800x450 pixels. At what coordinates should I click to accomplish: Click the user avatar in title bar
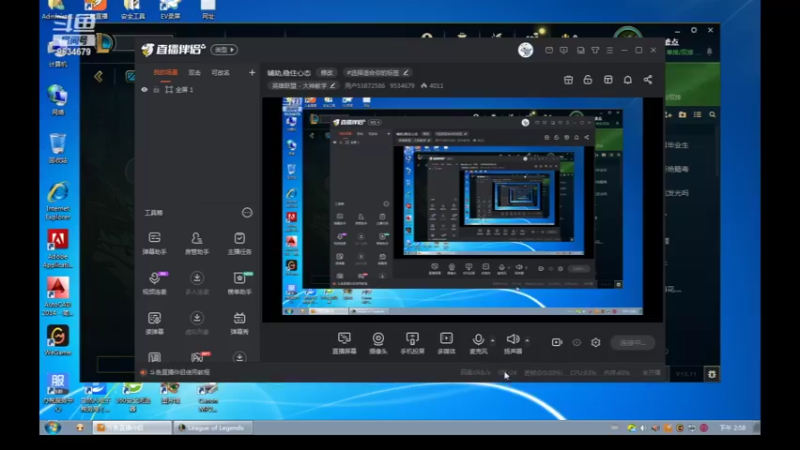tap(526, 50)
